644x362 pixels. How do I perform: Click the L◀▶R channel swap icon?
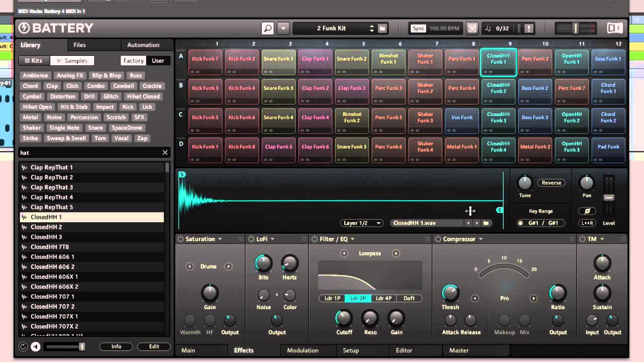(587, 223)
